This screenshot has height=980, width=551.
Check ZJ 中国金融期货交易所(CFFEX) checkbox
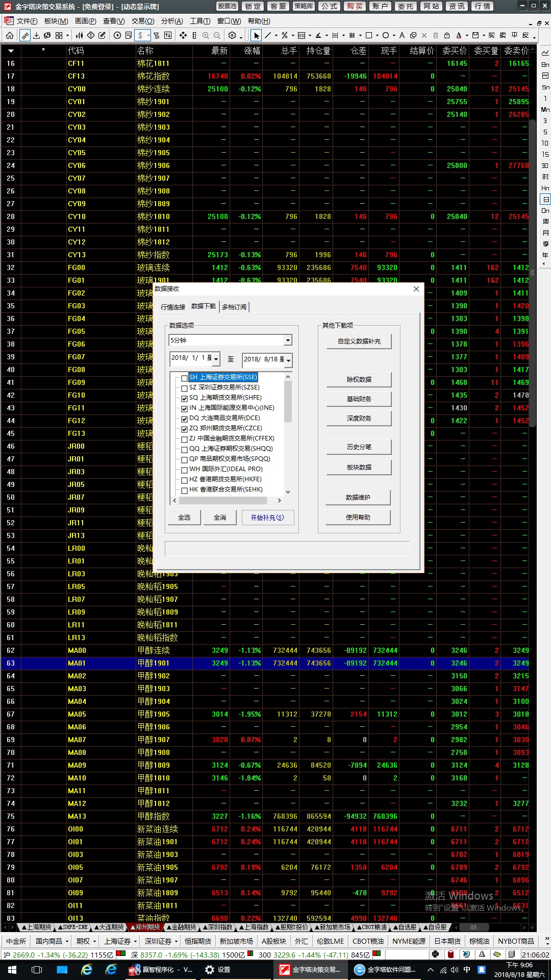[x=185, y=439]
